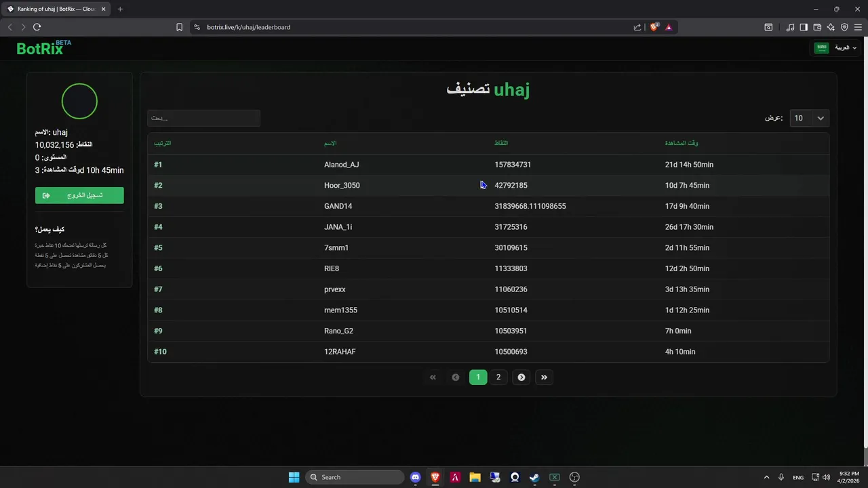Click player name prvexx
Image resolution: width=868 pixels, height=488 pixels.
pyautogui.click(x=335, y=289)
